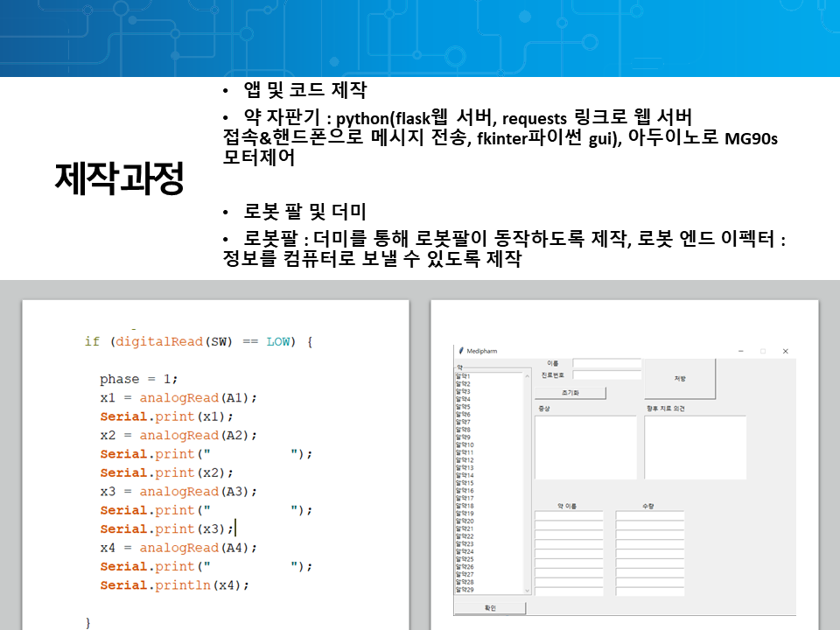The image size is (840, 630).
Task: Click into the 진료번호 input field
Action: tap(607, 375)
